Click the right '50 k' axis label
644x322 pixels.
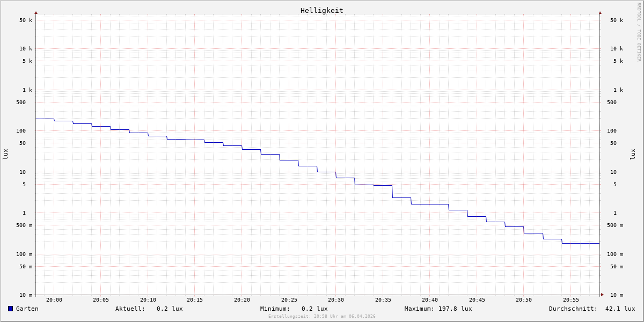pyautogui.click(x=617, y=20)
